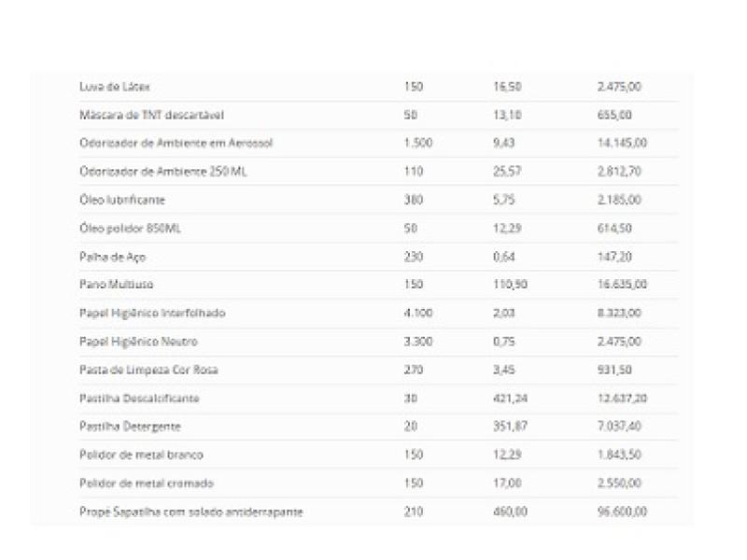Screen dimensions: 747x560
Task: Click Odorizador de Ambiente em Aerossol
Action: pyautogui.click(x=176, y=143)
